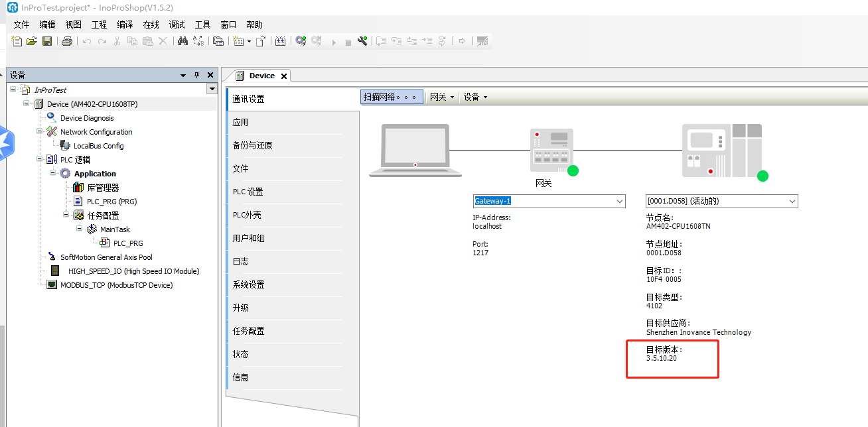Screen dimensions: 868x427
Task: Open the active device [0001.D058] dropdown
Action: (x=791, y=201)
